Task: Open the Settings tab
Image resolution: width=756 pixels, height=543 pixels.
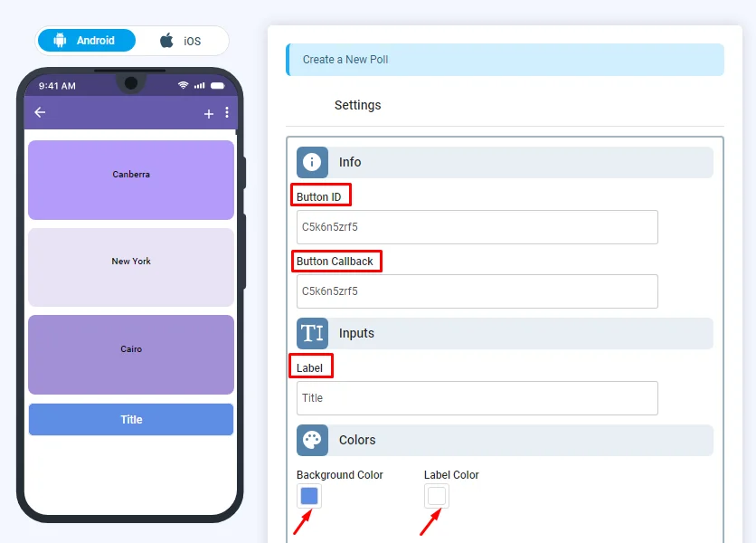Action: [x=358, y=105]
